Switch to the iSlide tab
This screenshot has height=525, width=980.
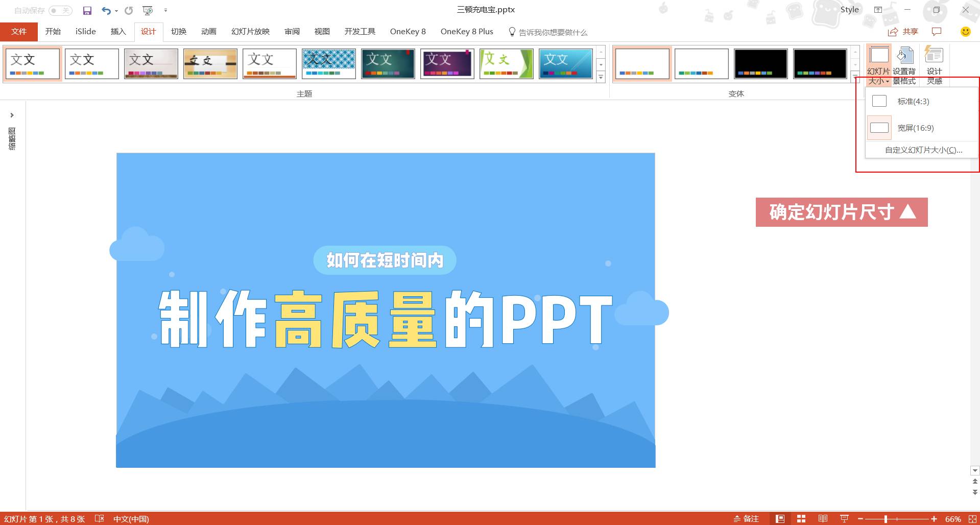click(86, 32)
